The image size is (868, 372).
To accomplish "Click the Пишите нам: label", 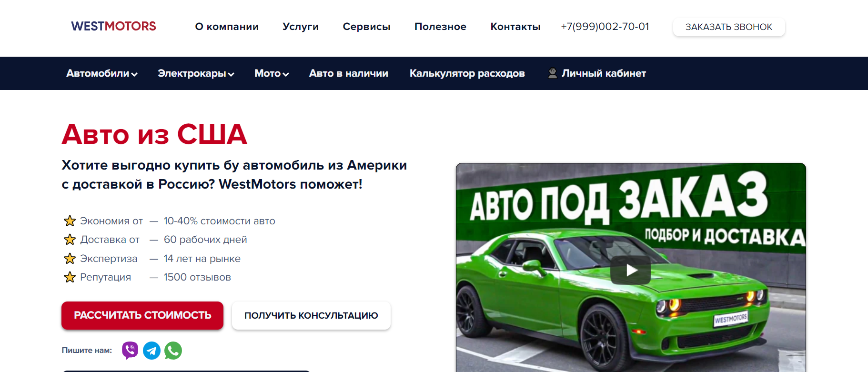I will [87, 350].
